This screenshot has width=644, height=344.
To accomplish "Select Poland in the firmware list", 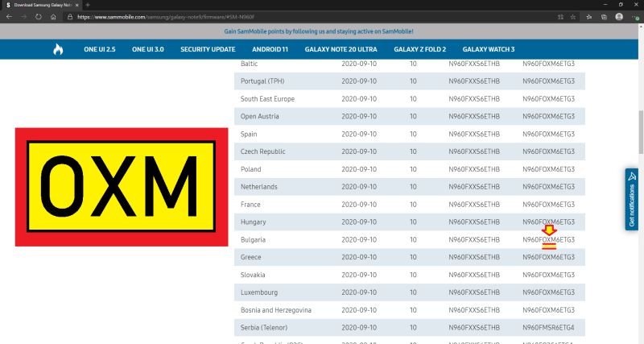I will click(x=250, y=169).
